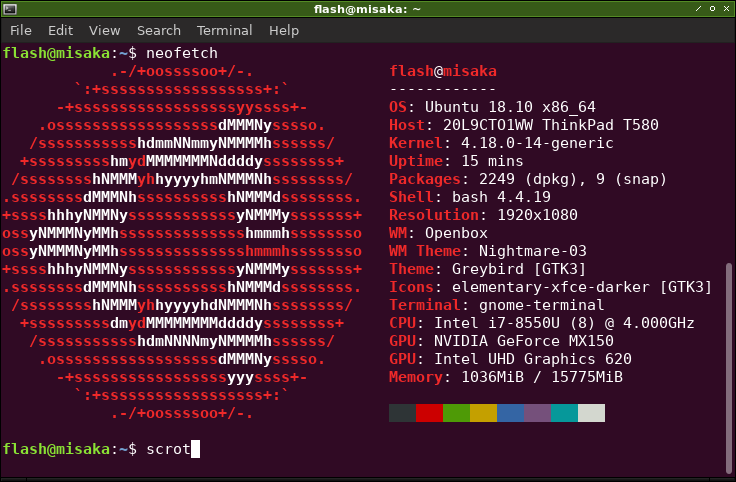
Task: Click 'Ubuntu 18.10 x86_64' OS value
Action: click(510, 107)
